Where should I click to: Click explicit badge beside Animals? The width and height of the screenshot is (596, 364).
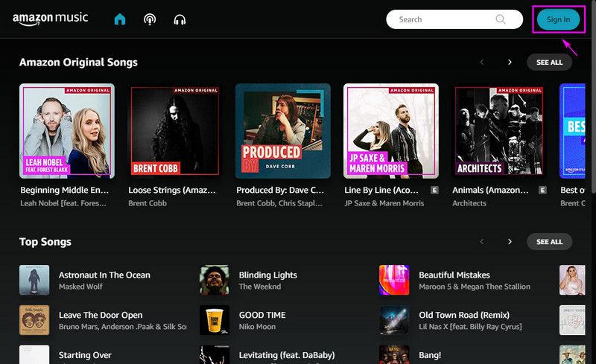[542, 190]
